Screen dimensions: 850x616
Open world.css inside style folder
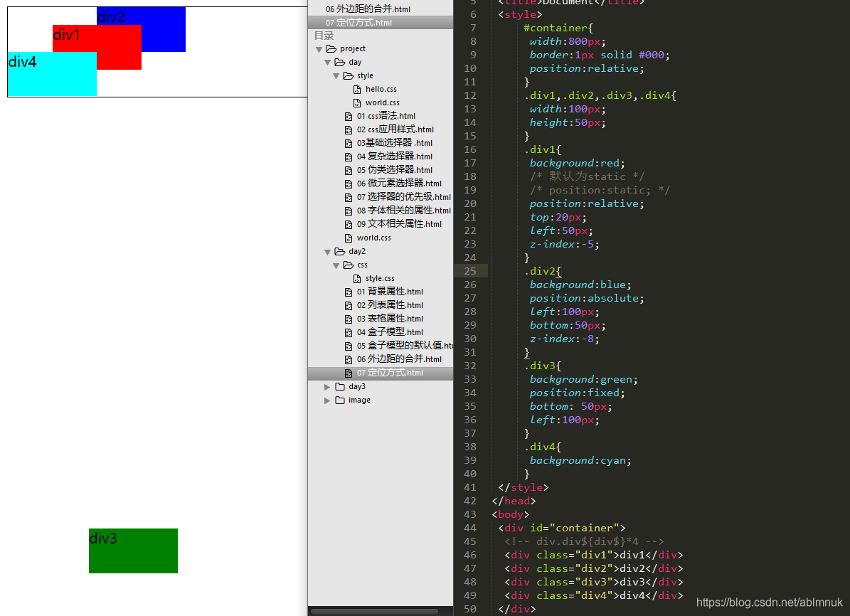pos(382,103)
